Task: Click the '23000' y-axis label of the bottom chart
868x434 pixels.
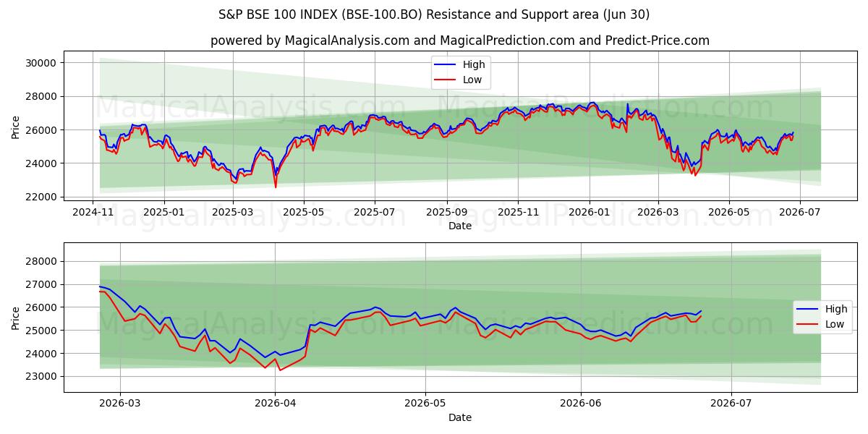Action: (x=41, y=377)
